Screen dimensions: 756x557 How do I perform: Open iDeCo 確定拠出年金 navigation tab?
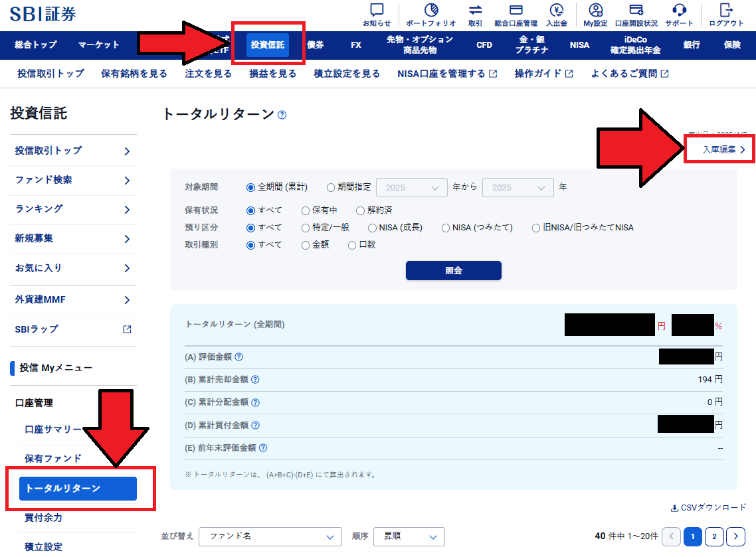(x=636, y=44)
